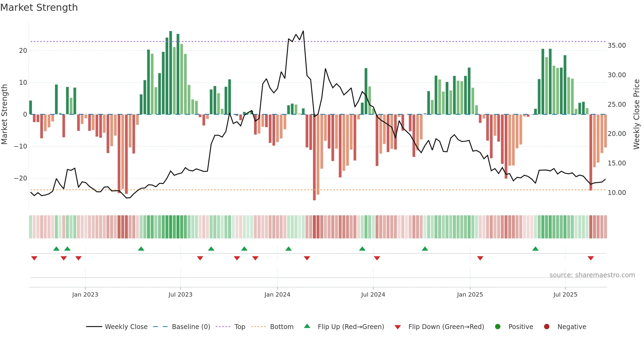This screenshot has height=362, width=644.
Task: Toggle the Baseline (0) legend entry
Action: coord(182,327)
